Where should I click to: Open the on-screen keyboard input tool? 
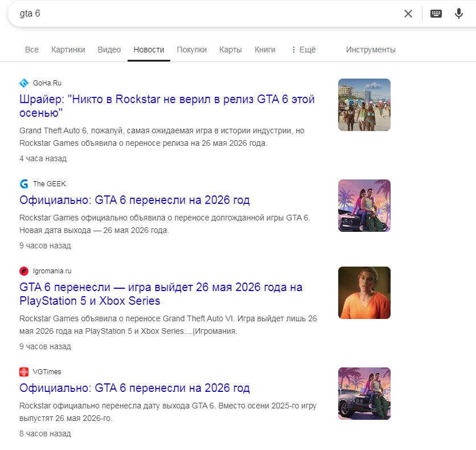coord(436,14)
